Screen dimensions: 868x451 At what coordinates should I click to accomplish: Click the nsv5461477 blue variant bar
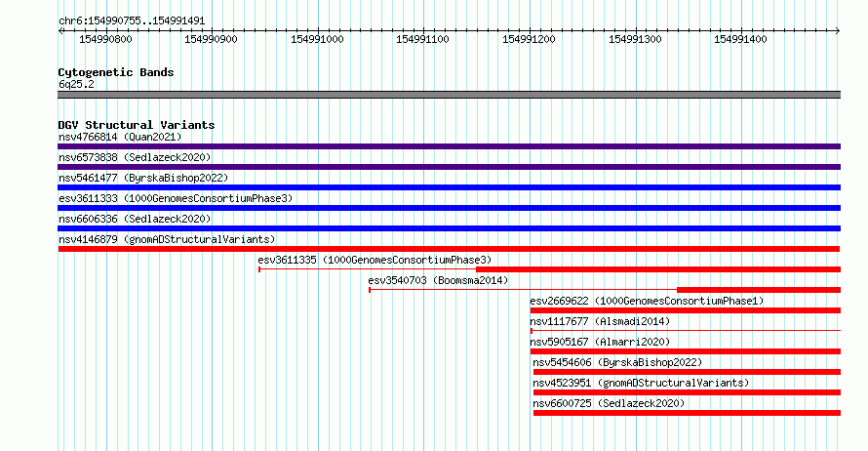[x=449, y=187]
